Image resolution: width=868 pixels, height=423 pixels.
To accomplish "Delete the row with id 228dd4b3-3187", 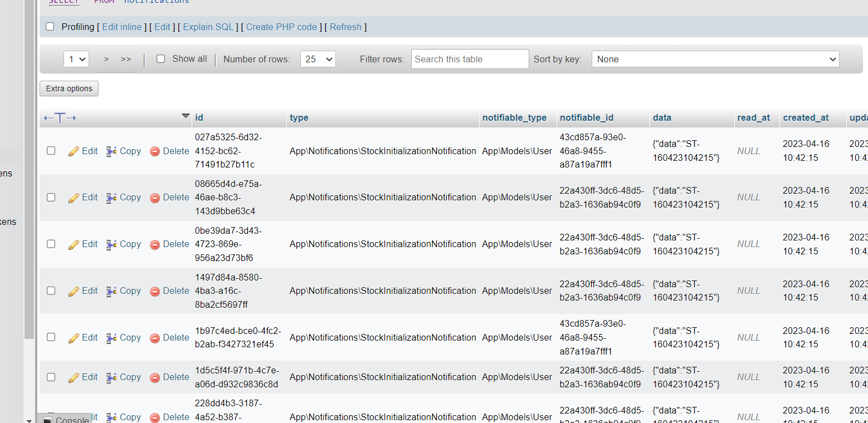I will [169, 417].
